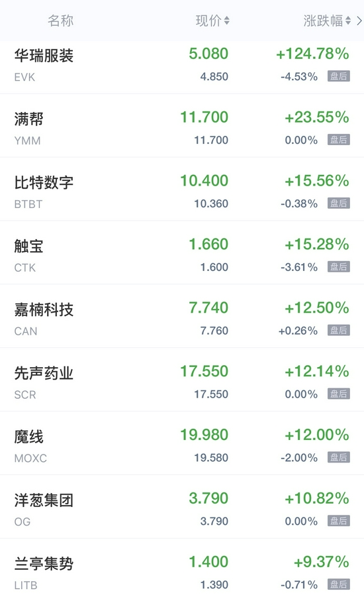Viewport: 364px width, 601px height.
Task: Click 盘后 badge on 魔线 row
Action: (339, 457)
